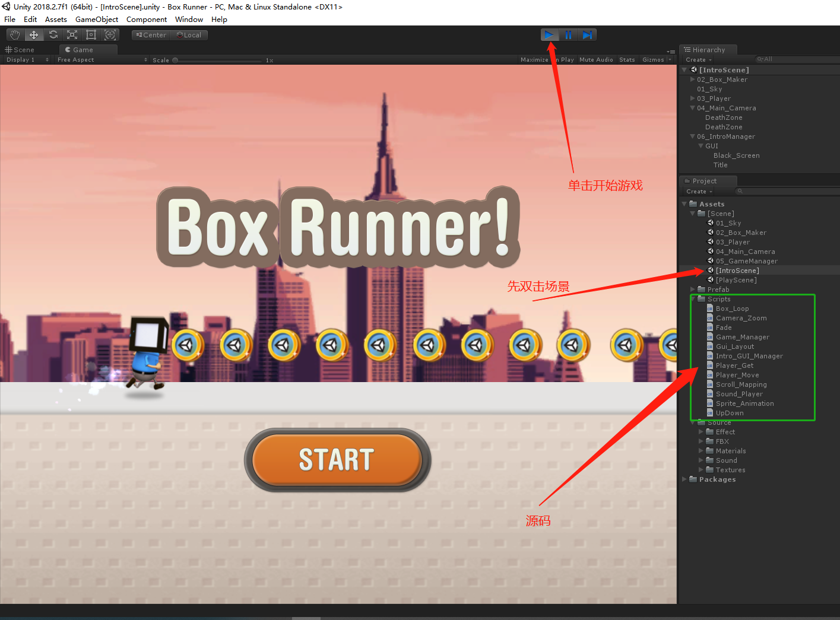Select the [IntroScene] scene asset icon
The image size is (840, 620).
click(711, 271)
